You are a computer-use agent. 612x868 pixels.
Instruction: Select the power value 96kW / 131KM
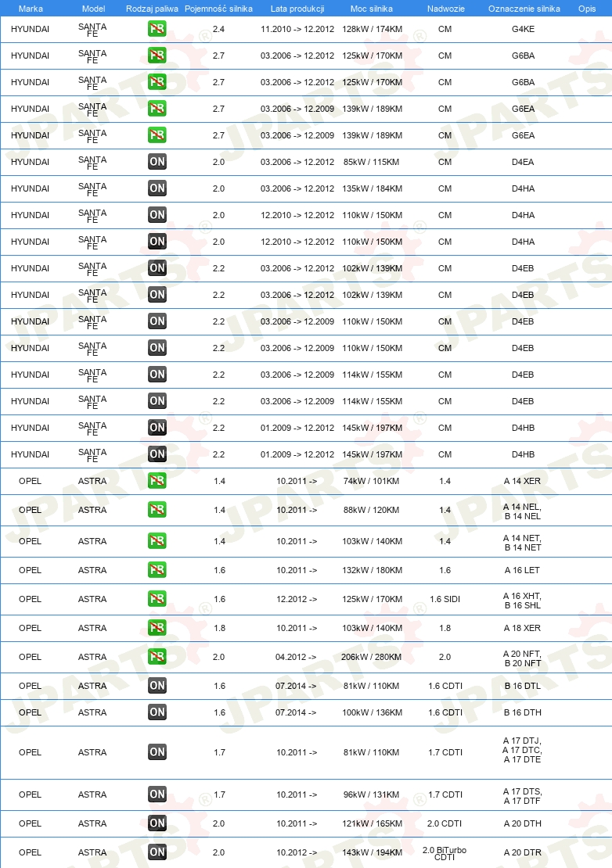[372, 794]
